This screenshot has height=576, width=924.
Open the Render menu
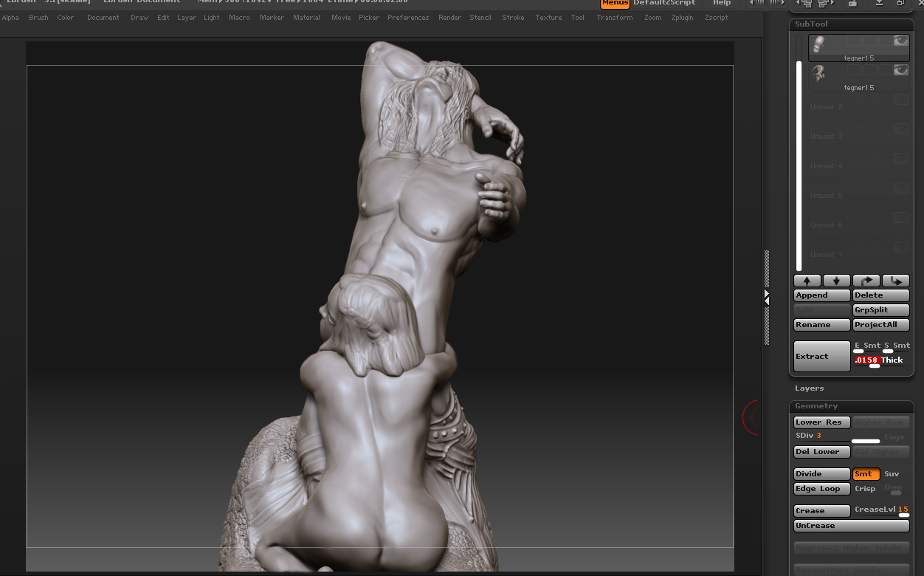click(x=449, y=18)
